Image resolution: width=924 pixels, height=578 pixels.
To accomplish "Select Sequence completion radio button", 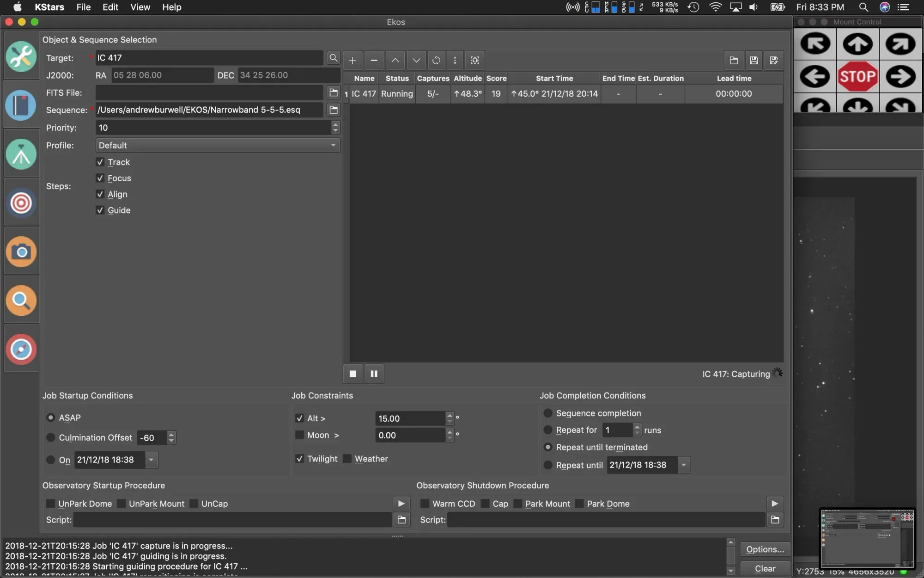I will (548, 413).
